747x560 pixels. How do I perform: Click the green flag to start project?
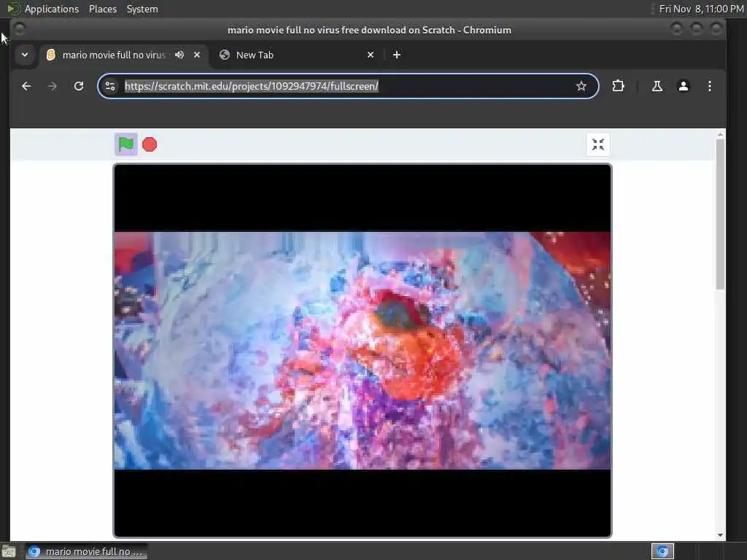coord(125,144)
